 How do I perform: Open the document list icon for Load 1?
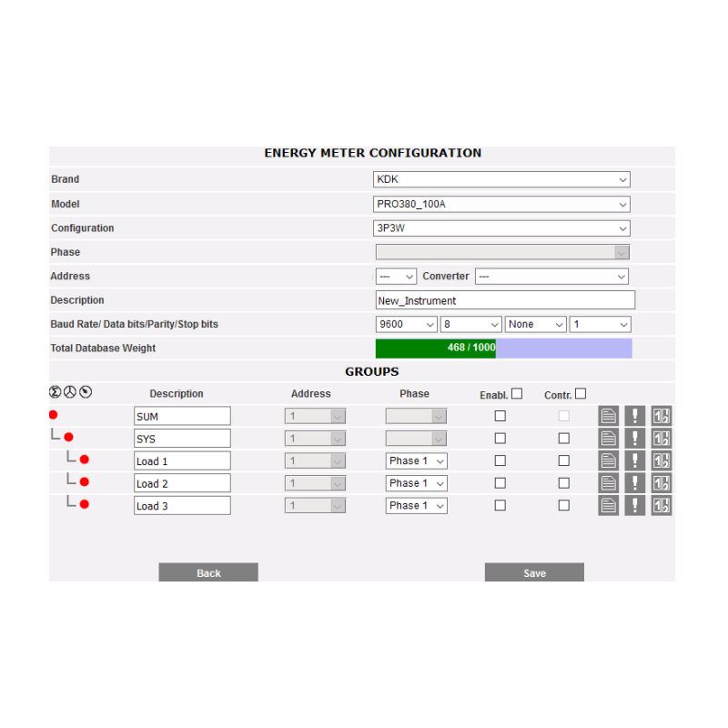tap(608, 460)
